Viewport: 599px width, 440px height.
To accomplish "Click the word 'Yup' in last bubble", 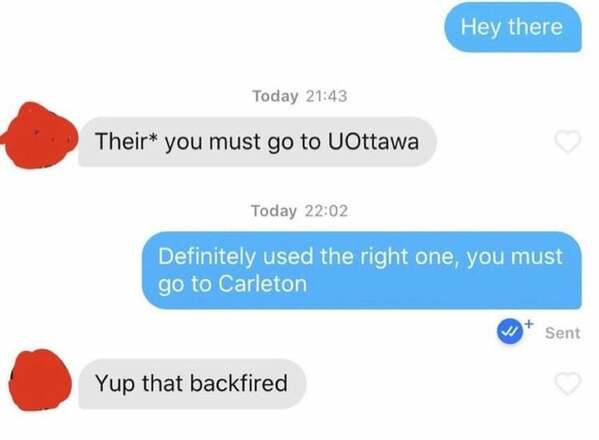I will click(115, 384).
